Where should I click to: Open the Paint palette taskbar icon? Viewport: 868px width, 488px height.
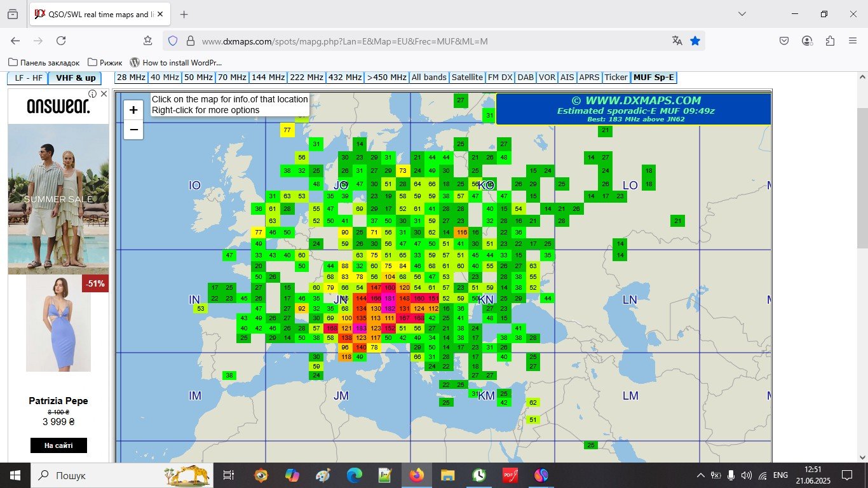pyautogui.click(x=323, y=475)
